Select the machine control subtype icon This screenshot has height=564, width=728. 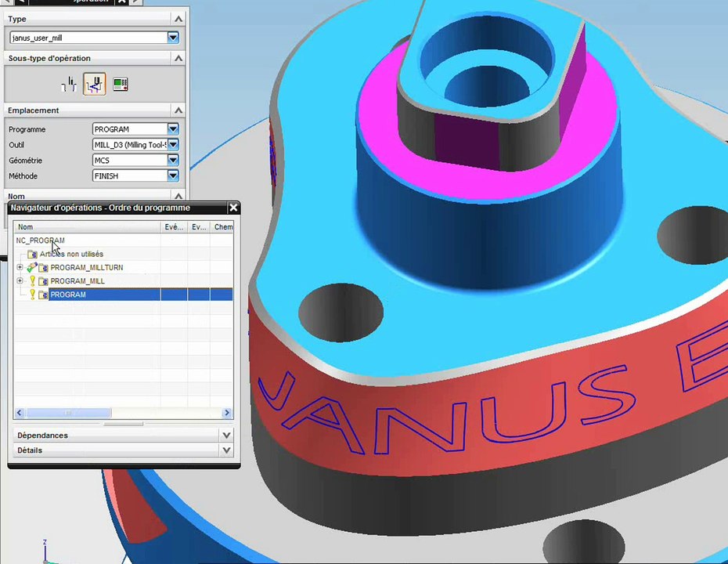[x=121, y=84]
